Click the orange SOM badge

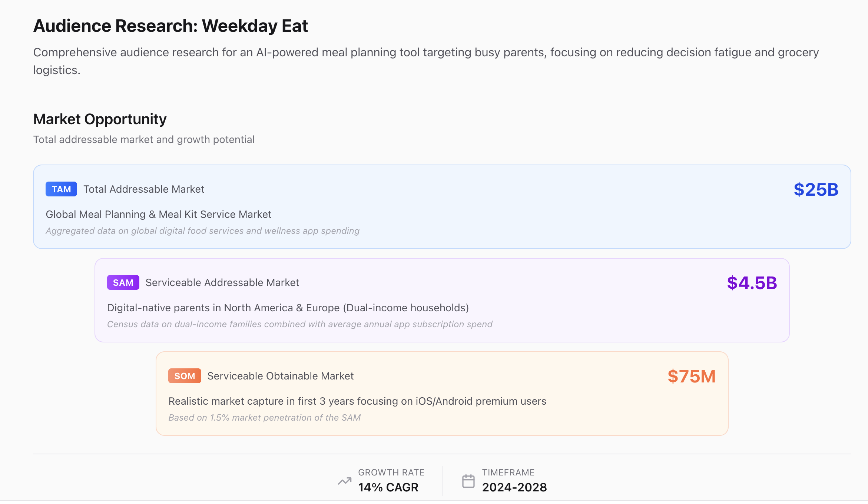(185, 376)
